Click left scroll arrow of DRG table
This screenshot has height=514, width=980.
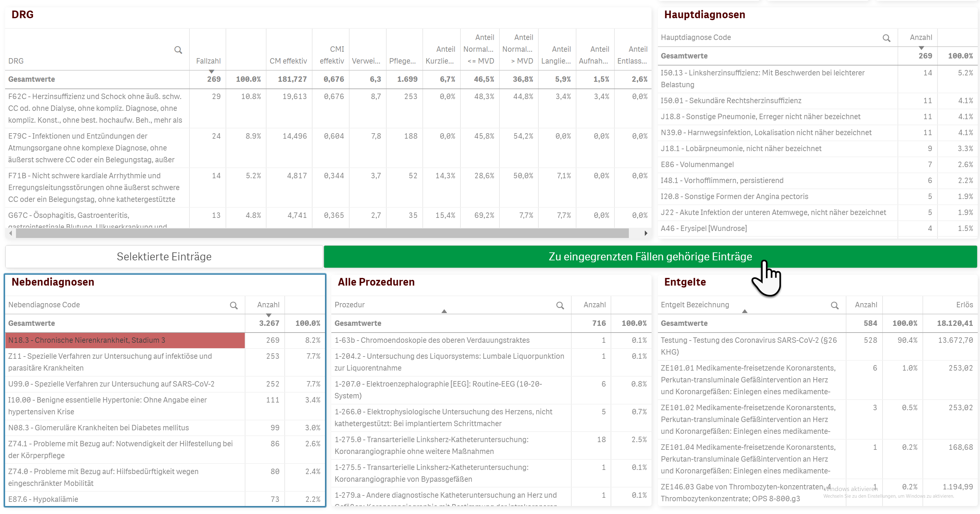pos(11,233)
